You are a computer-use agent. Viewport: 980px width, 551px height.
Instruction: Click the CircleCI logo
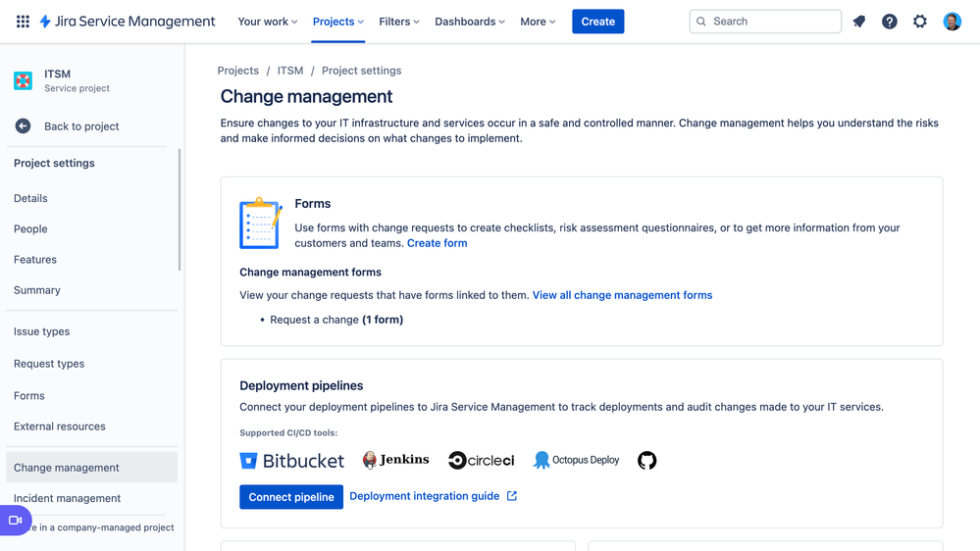[x=482, y=461]
